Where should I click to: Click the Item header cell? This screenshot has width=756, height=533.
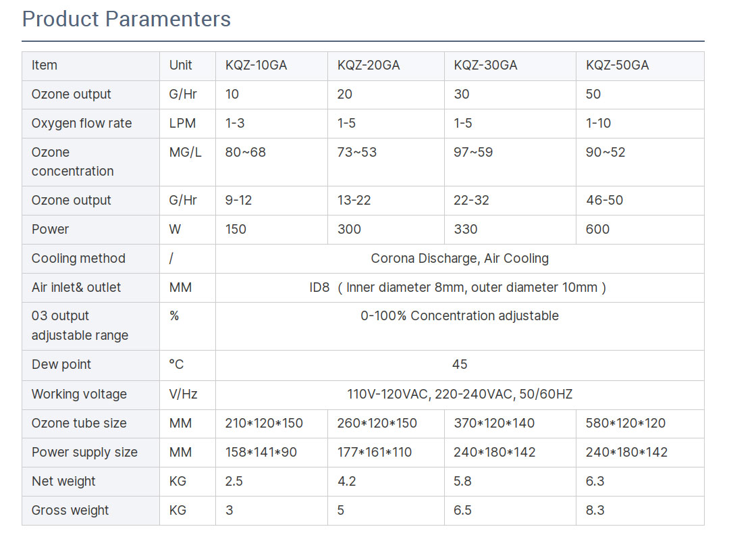click(x=90, y=66)
